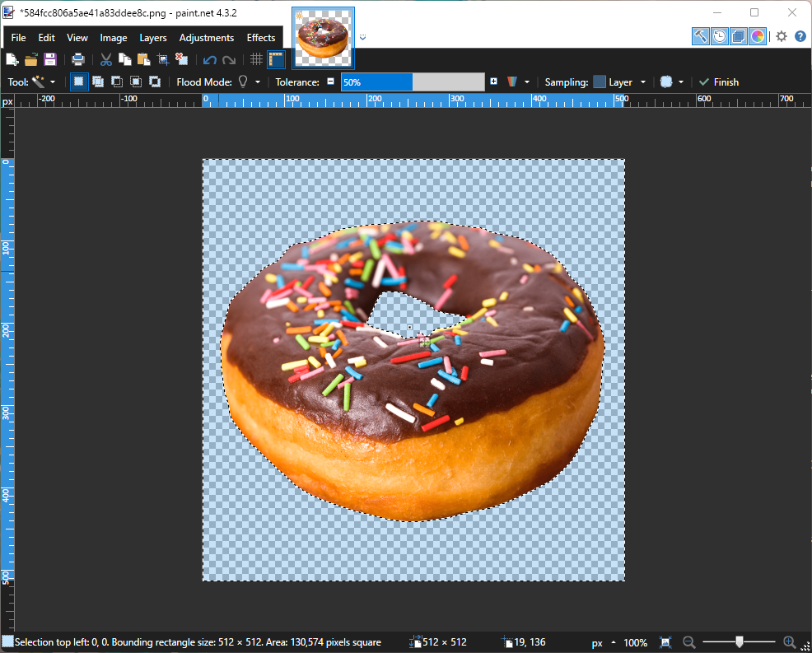The width and height of the screenshot is (812, 653).
Task: Click the New image icon
Action: tap(12, 59)
